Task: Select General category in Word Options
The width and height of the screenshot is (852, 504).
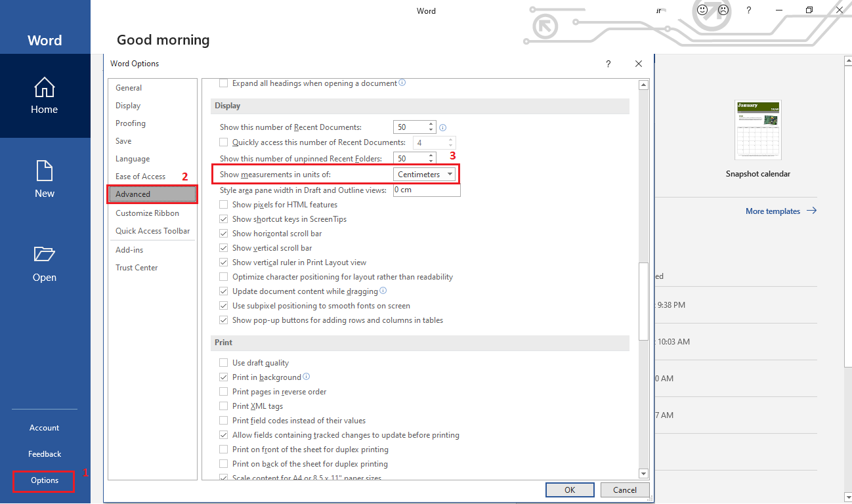Action: tap(152, 88)
